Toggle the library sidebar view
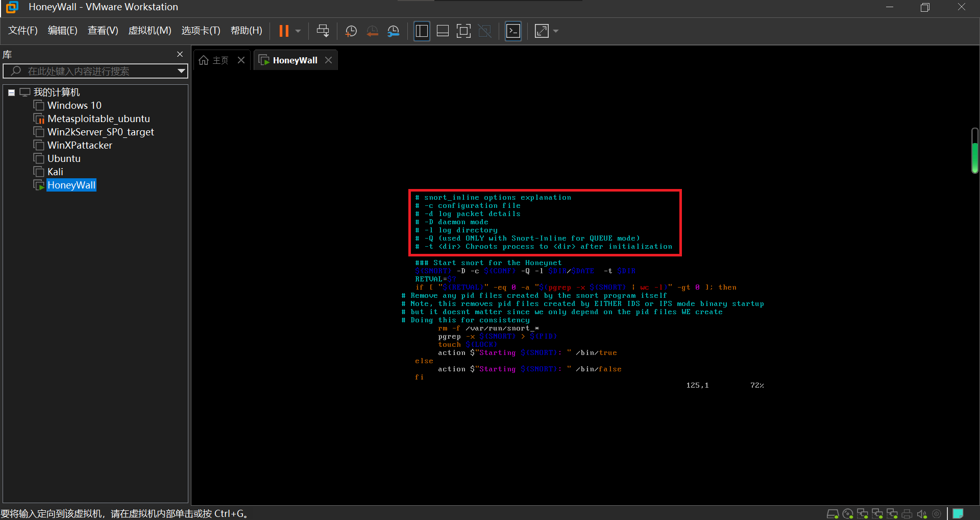Screen dimensions: 980x520 coord(422,31)
